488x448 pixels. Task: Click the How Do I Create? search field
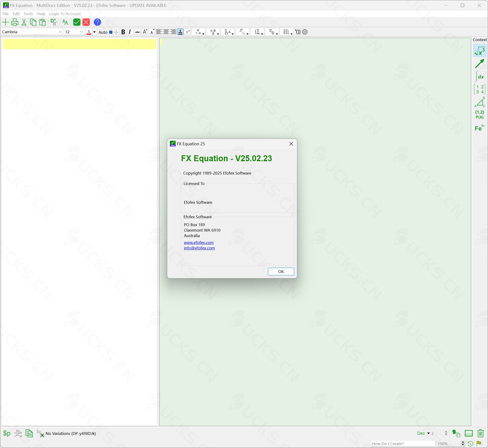tap(403, 444)
